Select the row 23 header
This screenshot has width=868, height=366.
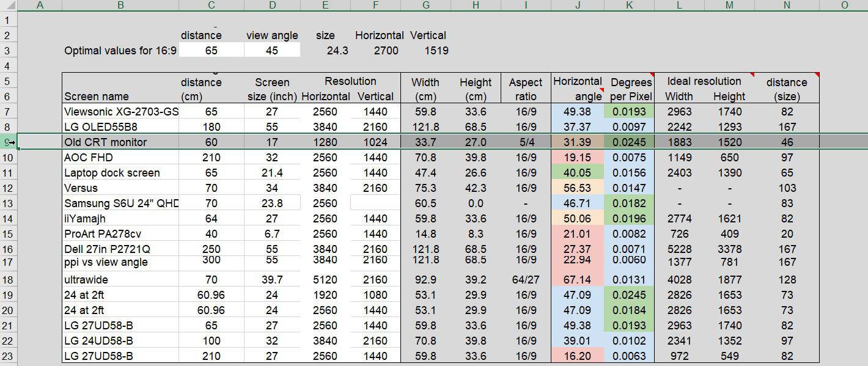click(8, 356)
